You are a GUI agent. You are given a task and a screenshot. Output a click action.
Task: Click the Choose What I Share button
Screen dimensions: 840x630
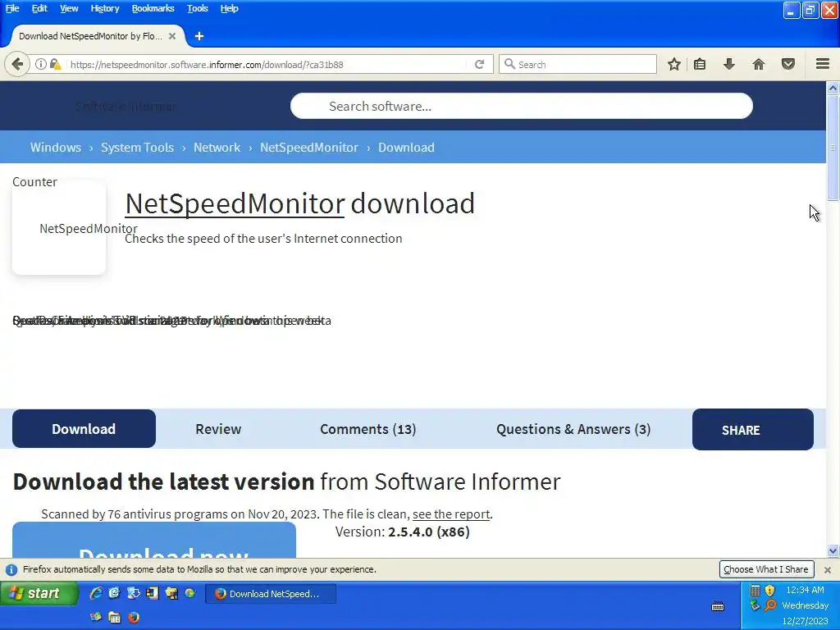(x=766, y=569)
